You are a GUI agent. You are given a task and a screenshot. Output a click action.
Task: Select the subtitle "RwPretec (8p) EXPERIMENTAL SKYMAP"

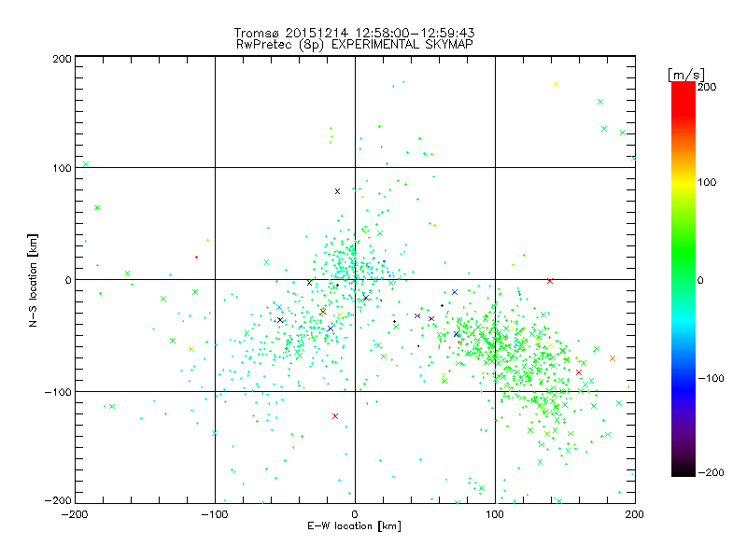[x=355, y=45]
